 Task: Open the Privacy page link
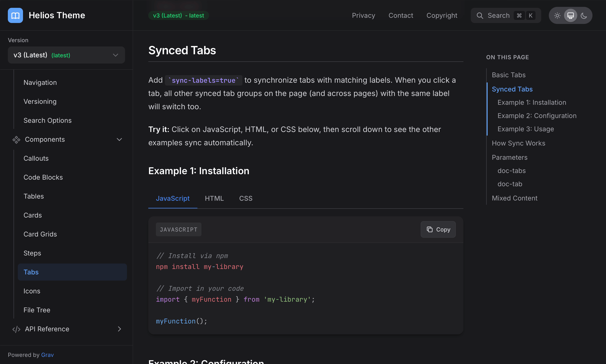pyautogui.click(x=364, y=15)
